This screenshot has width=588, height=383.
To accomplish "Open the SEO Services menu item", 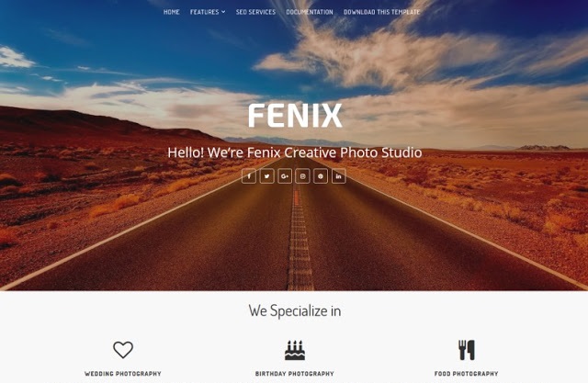I will tap(255, 12).
